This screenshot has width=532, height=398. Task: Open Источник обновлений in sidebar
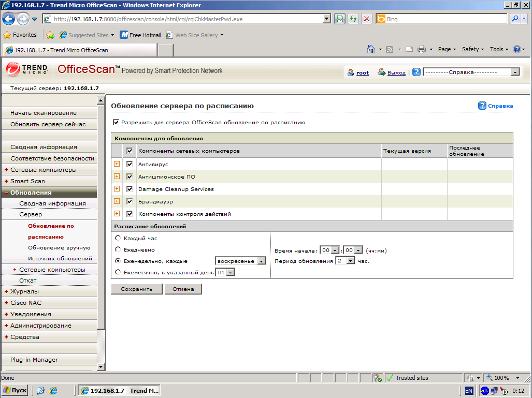tap(60, 259)
